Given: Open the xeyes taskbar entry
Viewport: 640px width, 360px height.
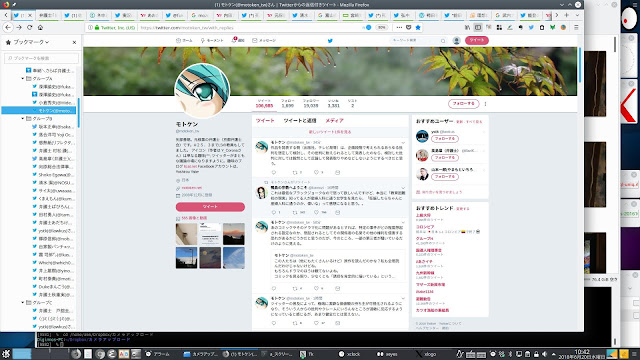Looking at the screenshot, I should point(387,354).
